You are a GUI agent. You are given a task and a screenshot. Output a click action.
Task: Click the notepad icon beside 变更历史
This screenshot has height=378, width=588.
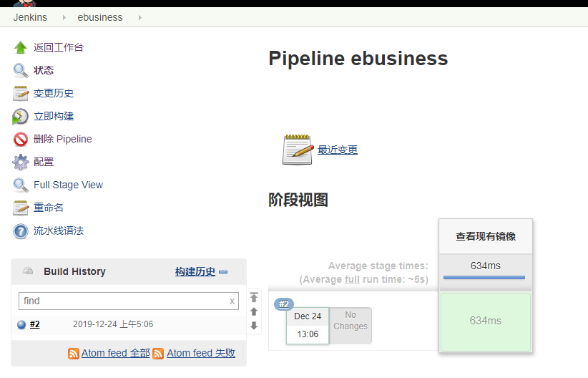click(21, 94)
